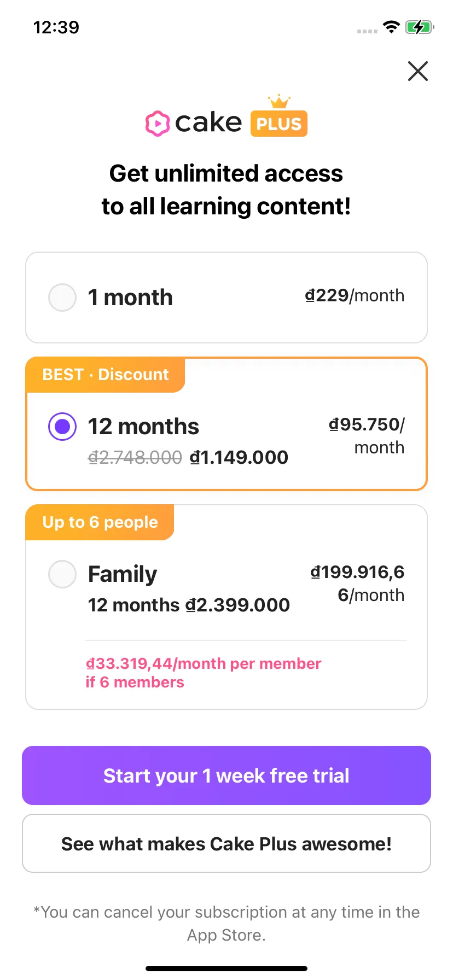Tap the BEST · Discount label
The height and width of the screenshot is (980, 453).
point(106,375)
